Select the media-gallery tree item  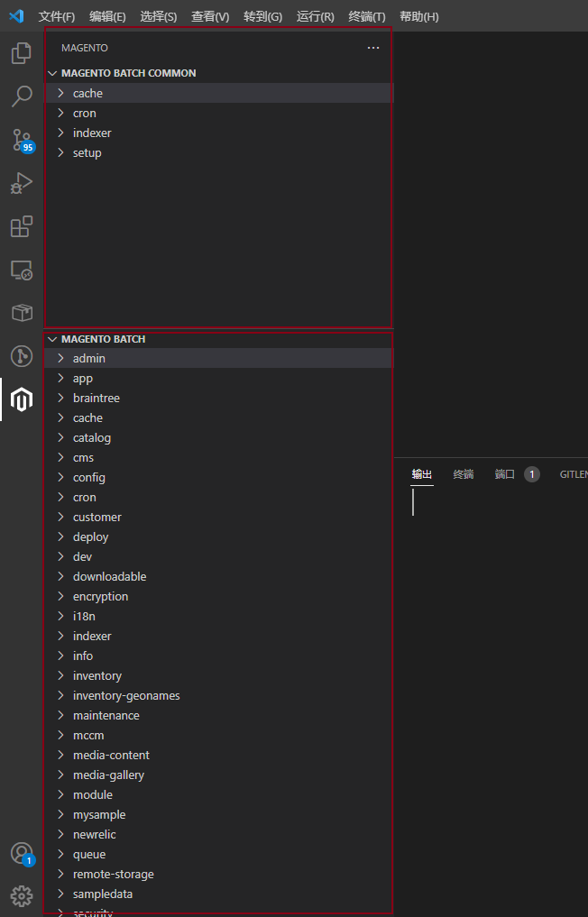coord(219,775)
